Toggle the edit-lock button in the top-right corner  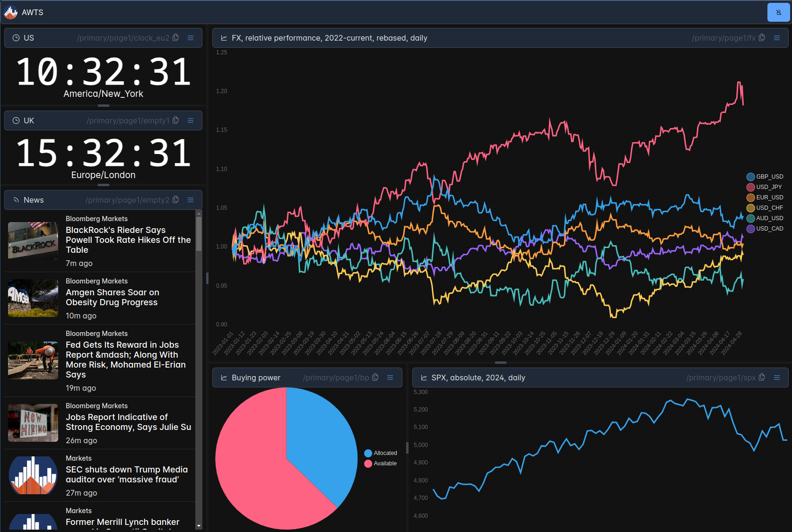coord(778,12)
